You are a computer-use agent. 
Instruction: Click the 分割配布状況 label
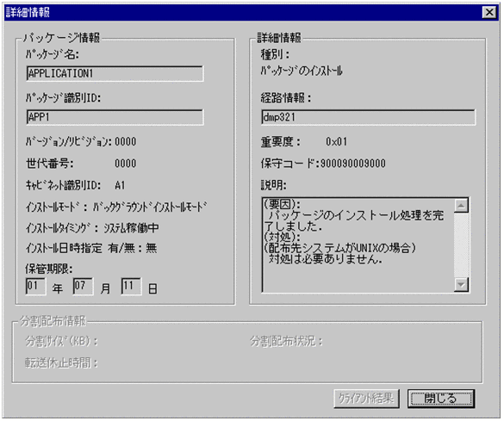pos(286,341)
